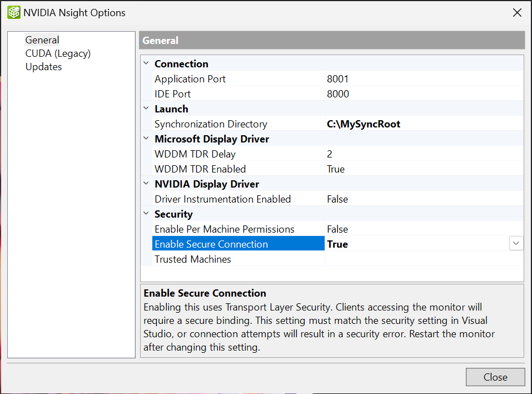
Task: Click Driver Instrumentation Enabled value False
Action: click(x=424, y=199)
